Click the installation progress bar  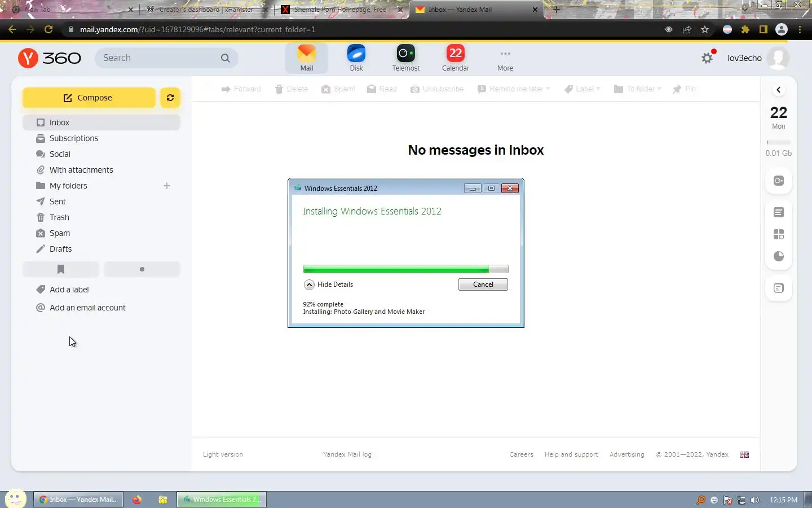(x=405, y=269)
